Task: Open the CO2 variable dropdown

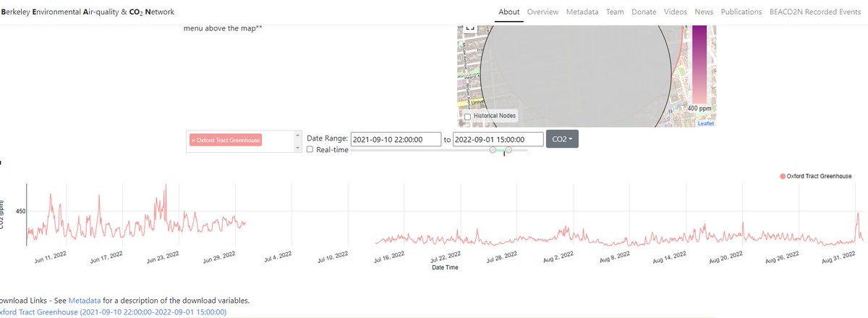Action: tap(562, 139)
